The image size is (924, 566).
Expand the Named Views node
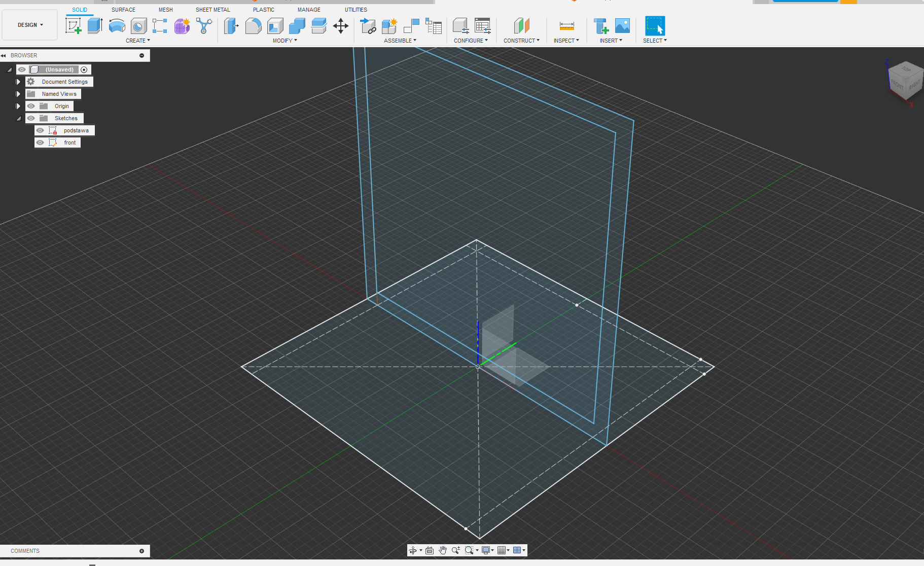(x=18, y=94)
